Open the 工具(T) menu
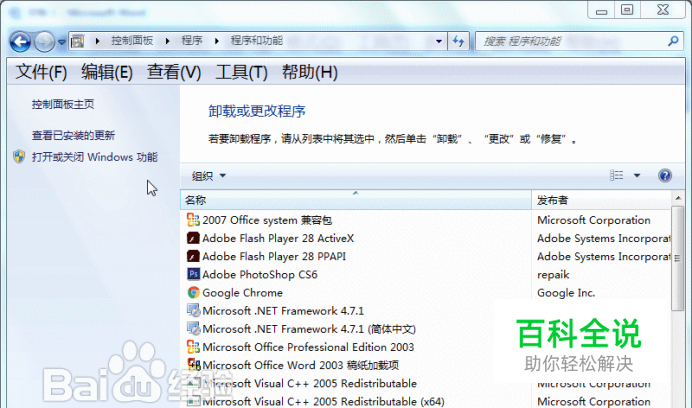692x408 pixels. (x=241, y=72)
